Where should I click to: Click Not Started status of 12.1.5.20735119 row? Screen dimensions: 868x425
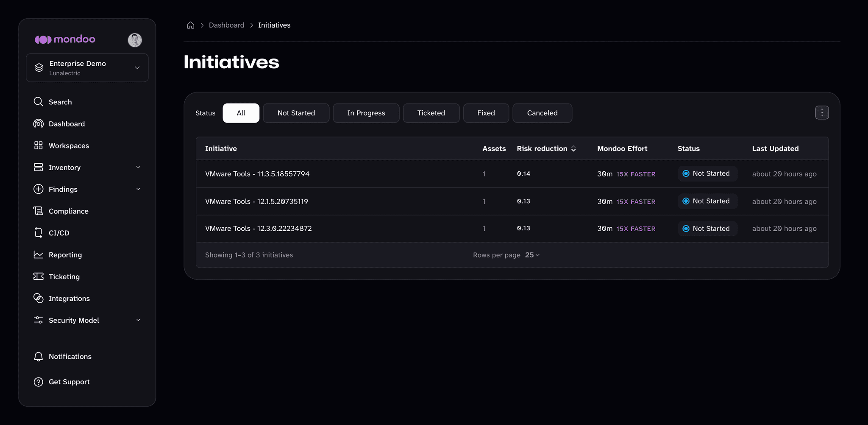point(707,201)
